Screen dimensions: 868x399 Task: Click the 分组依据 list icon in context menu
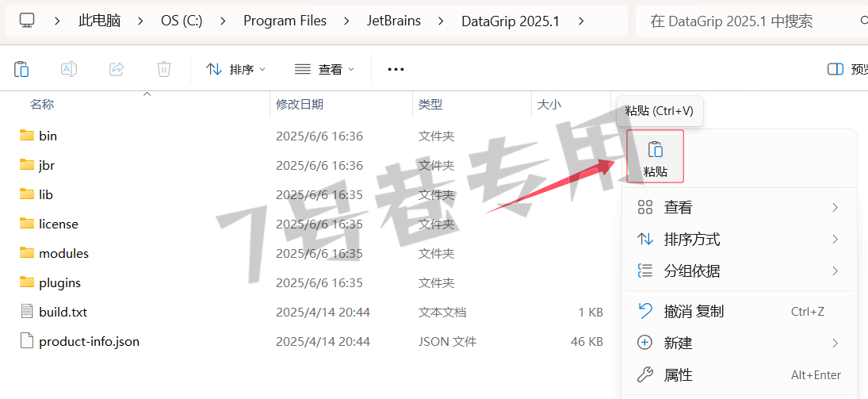pyautogui.click(x=645, y=271)
